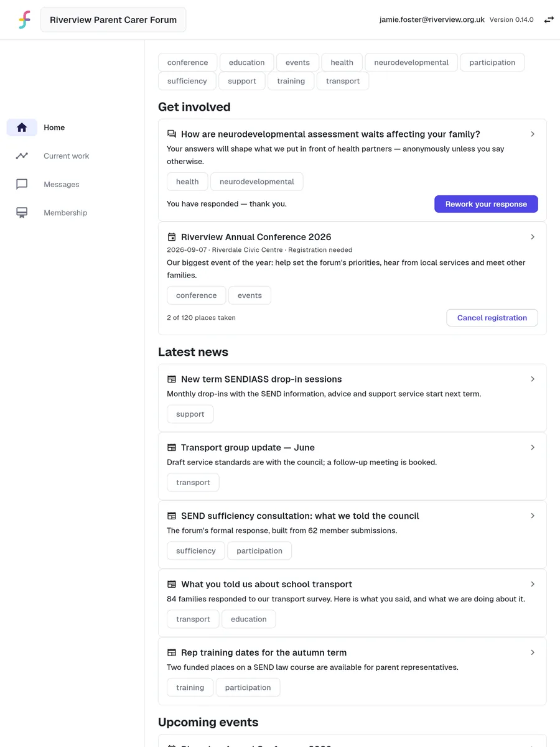Click the survey chat icon beside the neurodevelopmental question

click(x=172, y=134)
